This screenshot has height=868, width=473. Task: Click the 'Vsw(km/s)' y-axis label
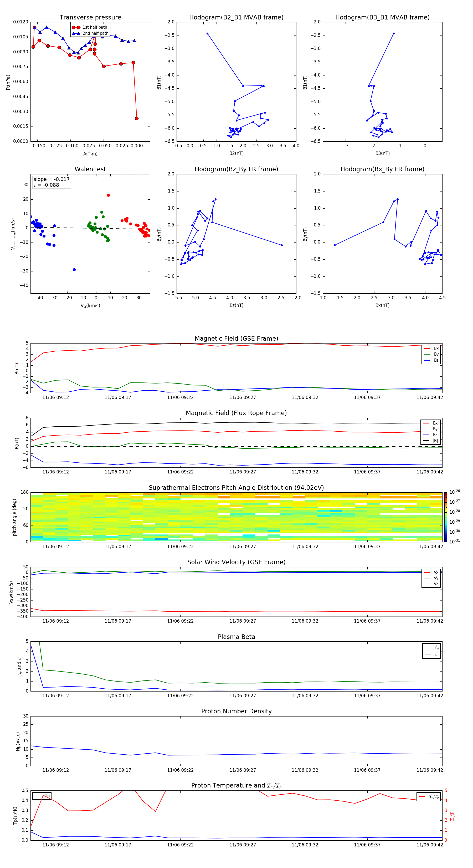tap(11, 592)
